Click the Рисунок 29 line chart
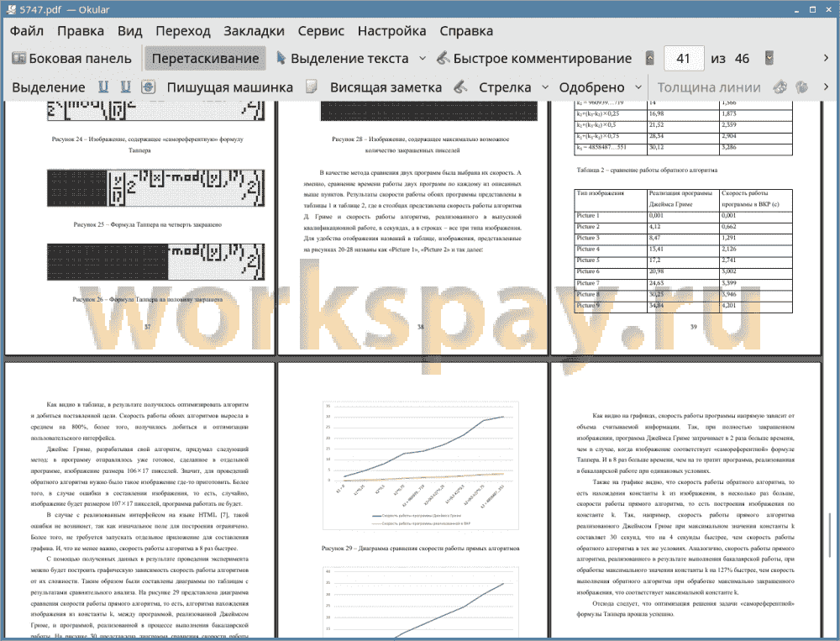This screenshot has width=840, height=641. (421, 465)
